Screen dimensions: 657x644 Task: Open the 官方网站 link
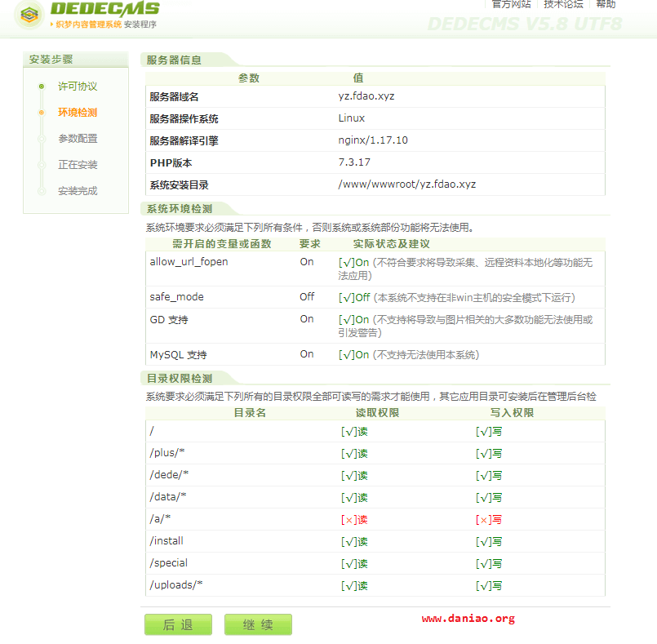click(511, 4)
